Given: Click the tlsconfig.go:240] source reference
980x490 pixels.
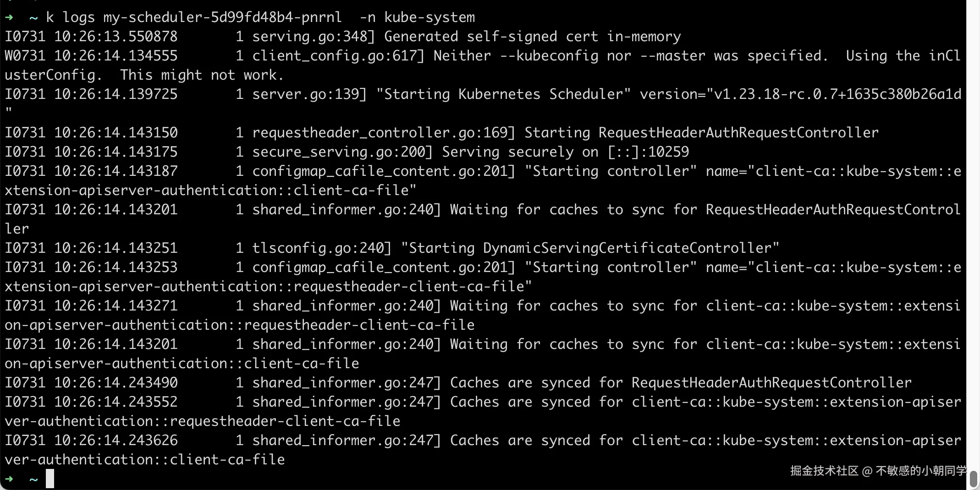Looking at the screenshot, I should coord(322,248).
